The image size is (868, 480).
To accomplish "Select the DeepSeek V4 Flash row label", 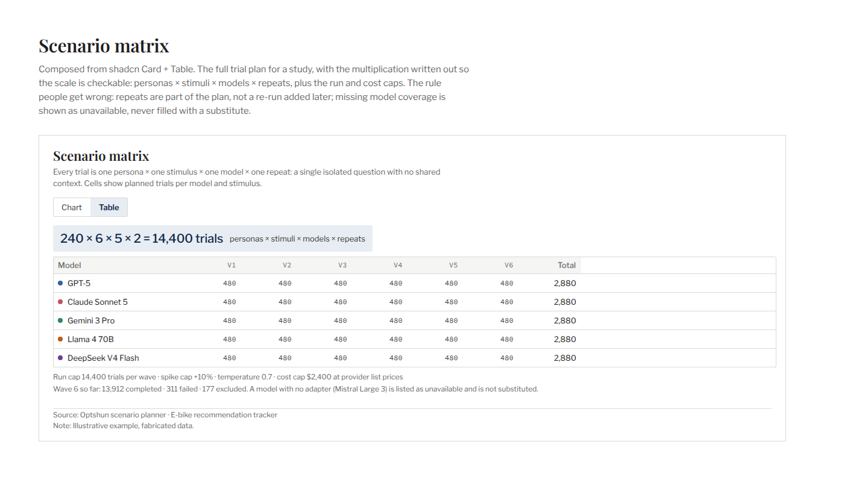I will click(x=103, y=358).
